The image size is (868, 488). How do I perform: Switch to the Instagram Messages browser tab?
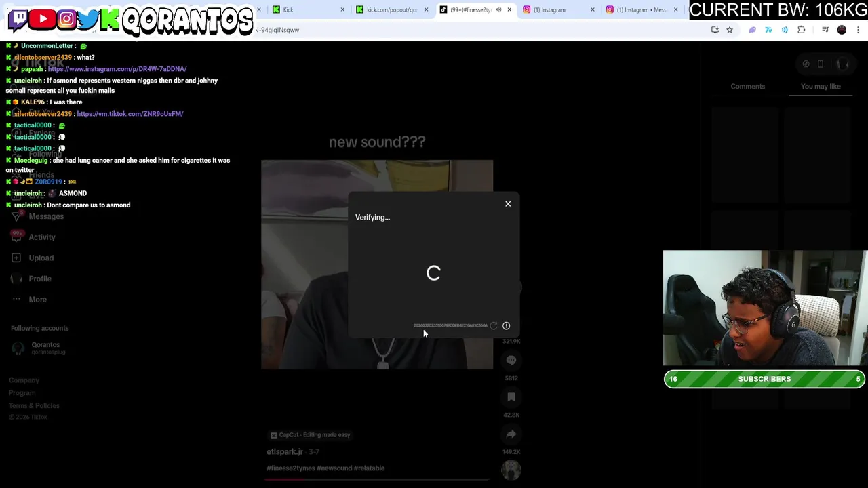click(x=641, y=9)
